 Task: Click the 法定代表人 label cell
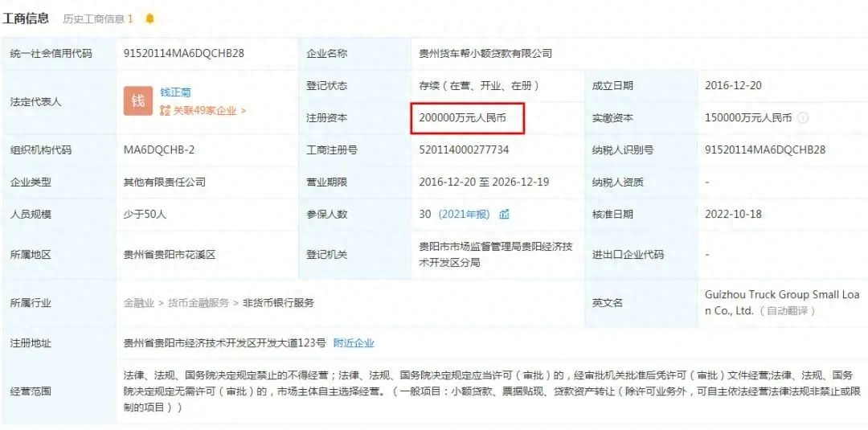click(x=59, y=102)
